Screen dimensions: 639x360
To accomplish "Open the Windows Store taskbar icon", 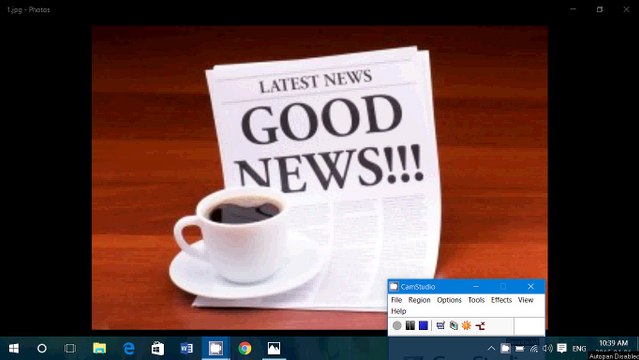I will coord(158,348).
